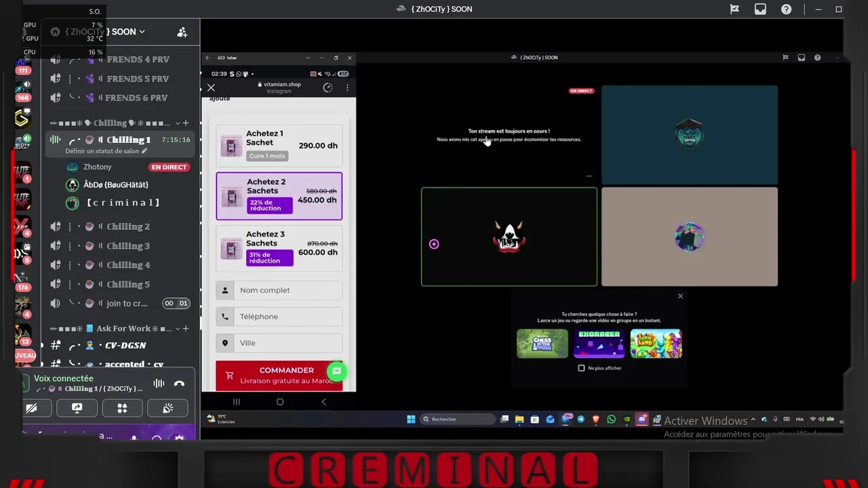Open File Explorer from shared taskbar
The image size is (868, 488).
click(x=519, y=420)
